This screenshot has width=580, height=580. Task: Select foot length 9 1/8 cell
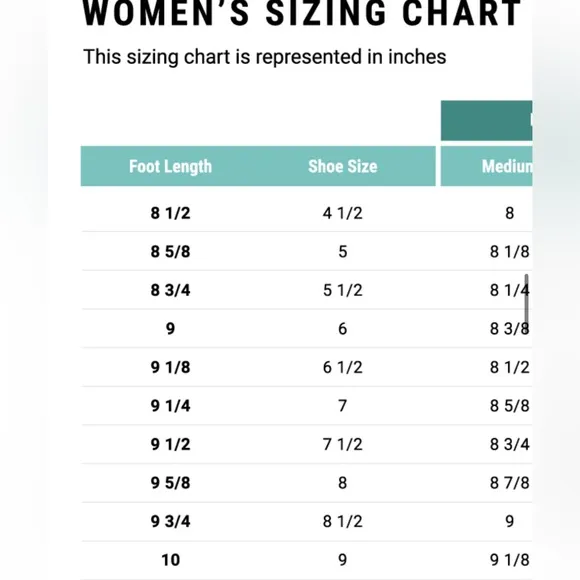171,367
